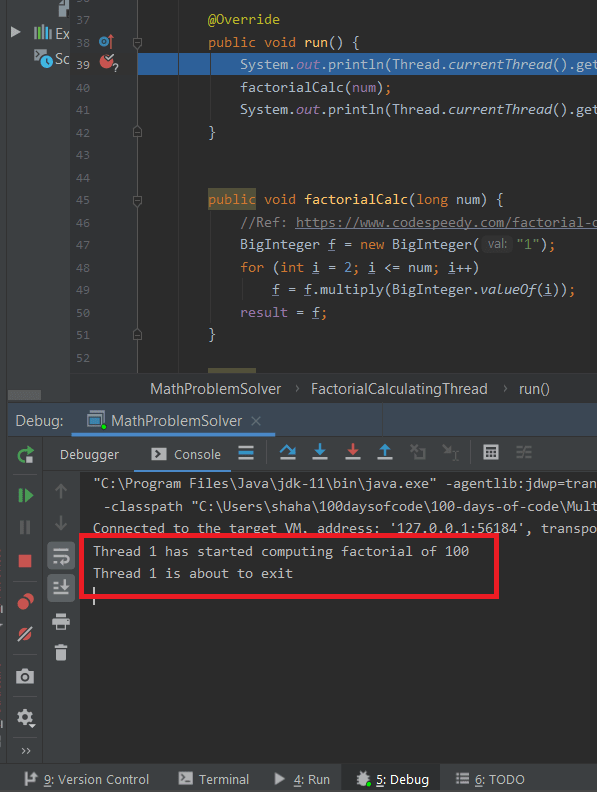Open the Run tool window
This screenshot has width=597, height=792.
[x=302, y=779]
